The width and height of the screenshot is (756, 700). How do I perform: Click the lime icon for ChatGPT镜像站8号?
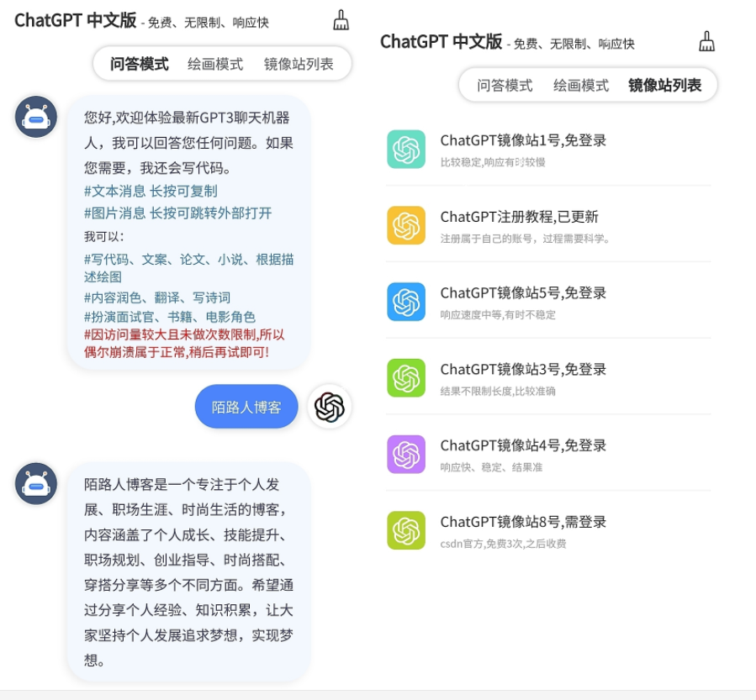[x=406, y=530]
